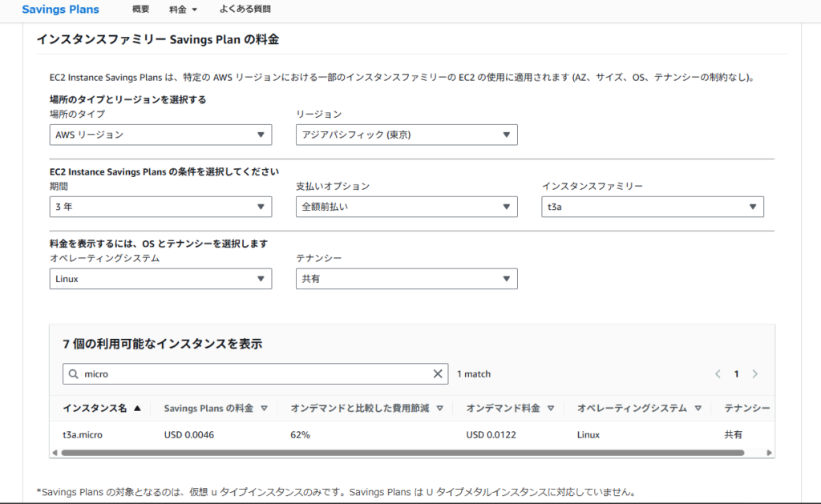The width and height of the screenshot is (821, 504).
Task: Click the magnifier search icon
Action: (74, 374)
